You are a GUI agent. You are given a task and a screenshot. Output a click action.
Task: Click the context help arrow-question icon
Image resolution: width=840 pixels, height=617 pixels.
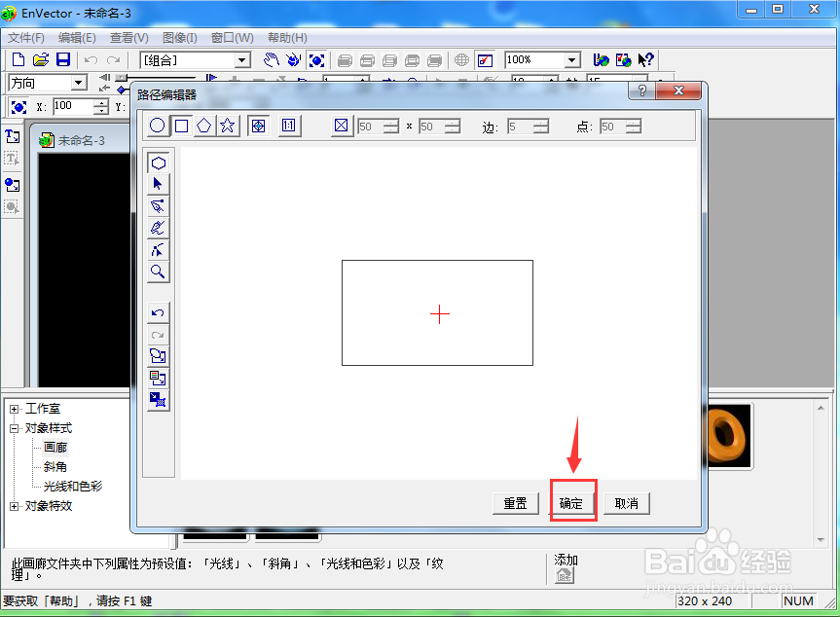coord(646,60)
